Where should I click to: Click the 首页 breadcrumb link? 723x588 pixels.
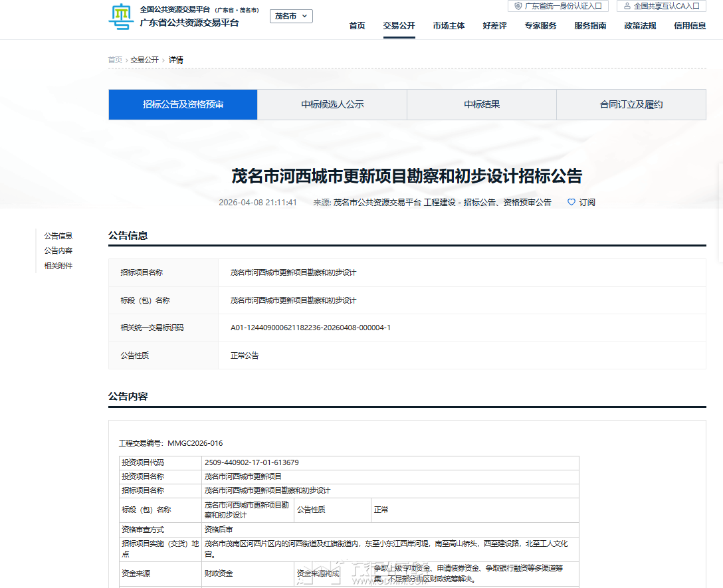(115, 60)
